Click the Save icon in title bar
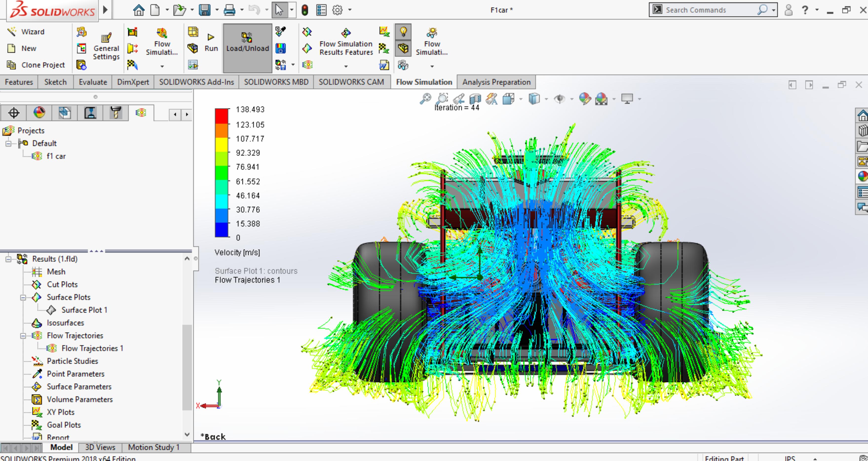This screenshot has width=868, height=461. (205, 10)
